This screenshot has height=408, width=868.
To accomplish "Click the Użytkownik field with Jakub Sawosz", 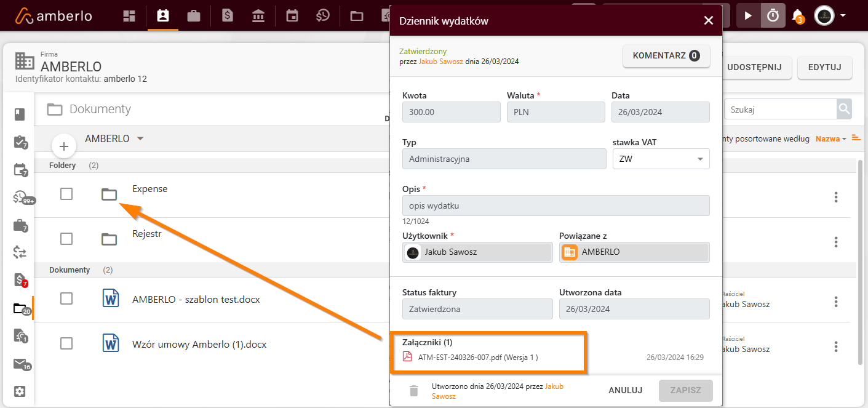I will click(x=477, y=252).
